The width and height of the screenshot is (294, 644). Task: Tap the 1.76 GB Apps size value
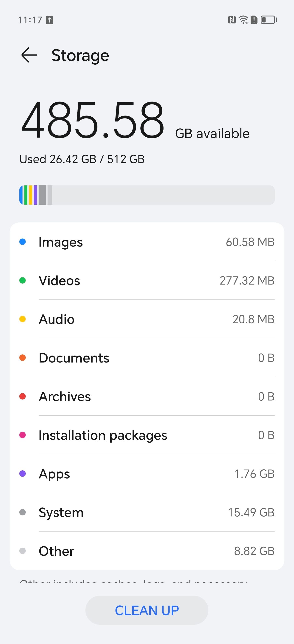pos(254,474)
